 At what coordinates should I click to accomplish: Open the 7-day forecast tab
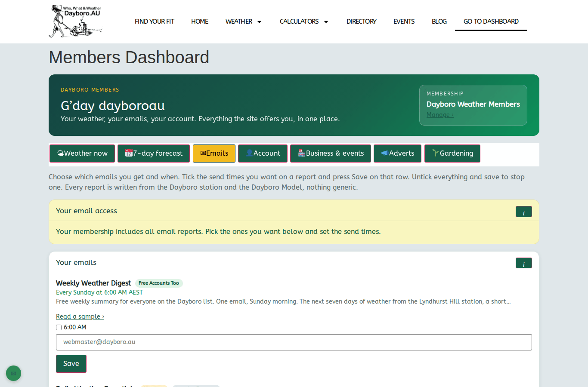154,154
